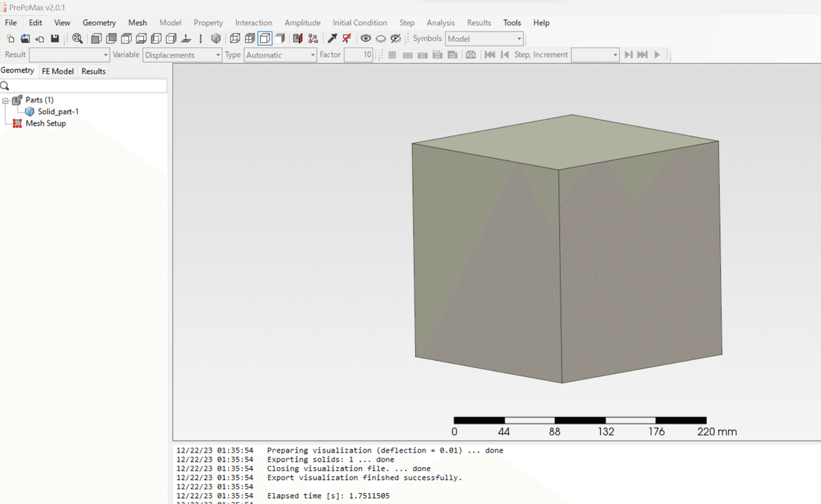This screenshot has height=504, width=821.
Task: Click Mesh Setup in the tree
Action: pyautogui.click(x=46, y=124)
